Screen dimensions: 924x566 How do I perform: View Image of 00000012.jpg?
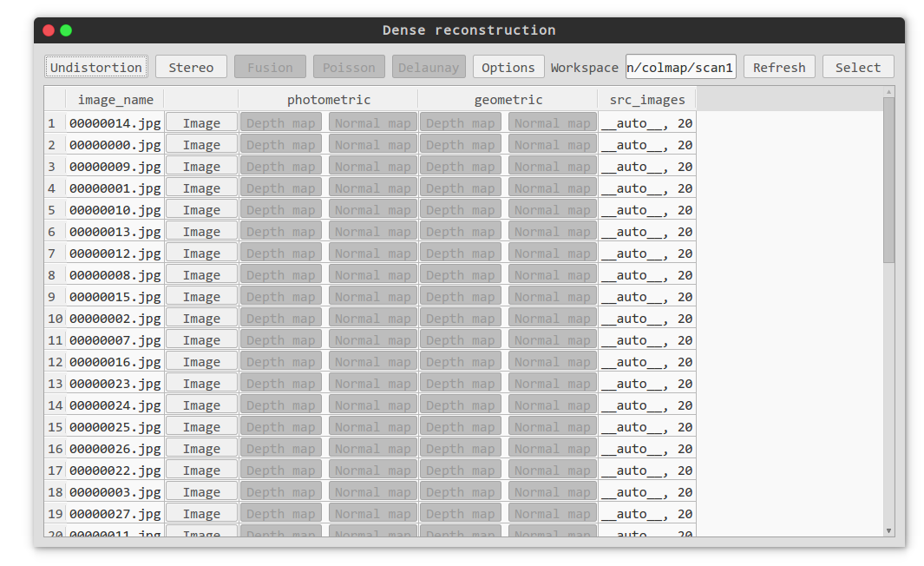pyautogui.click(x=201, y=253)
